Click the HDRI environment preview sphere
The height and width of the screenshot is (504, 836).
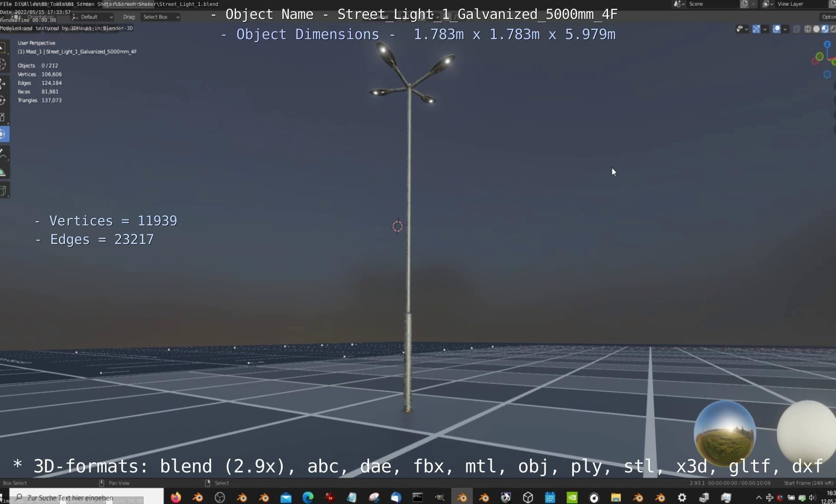[724, 433]
